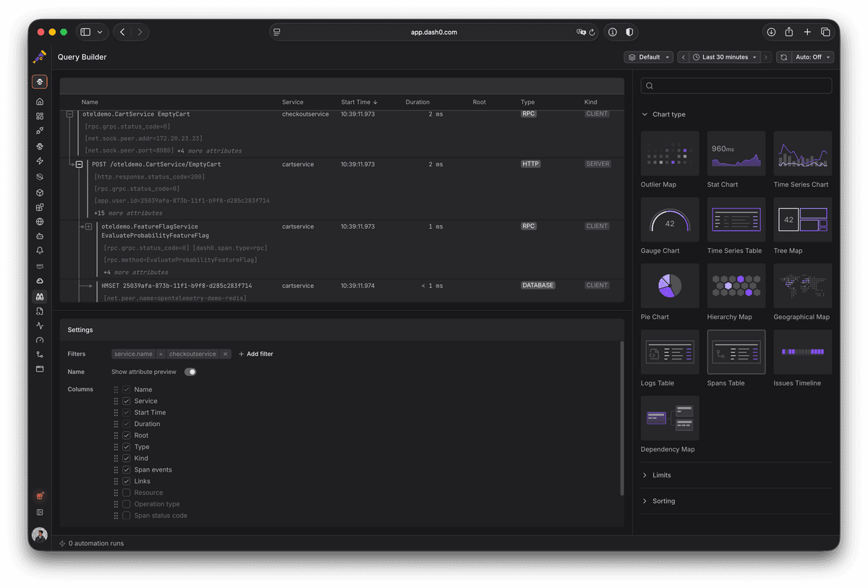
Task: Toggle the Show attribute preview switch
Action: tap(190, 372)
